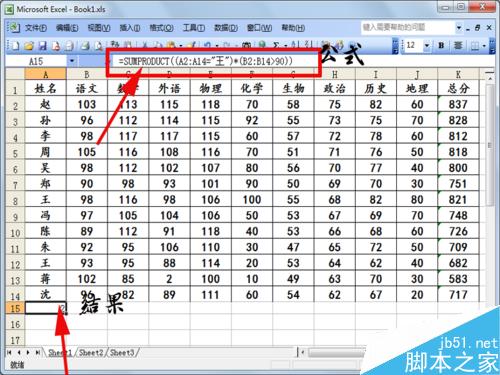Click the Center alignment icon
500x375 pixels.
coord(458,45)
